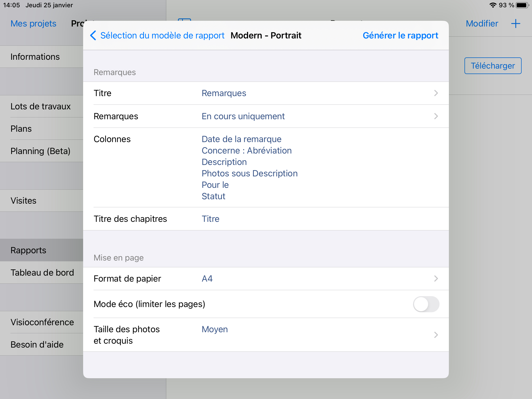The image size is (532, 399).
Task: Go back to Sélection du modèle de rapport
Action: [162, 35]
